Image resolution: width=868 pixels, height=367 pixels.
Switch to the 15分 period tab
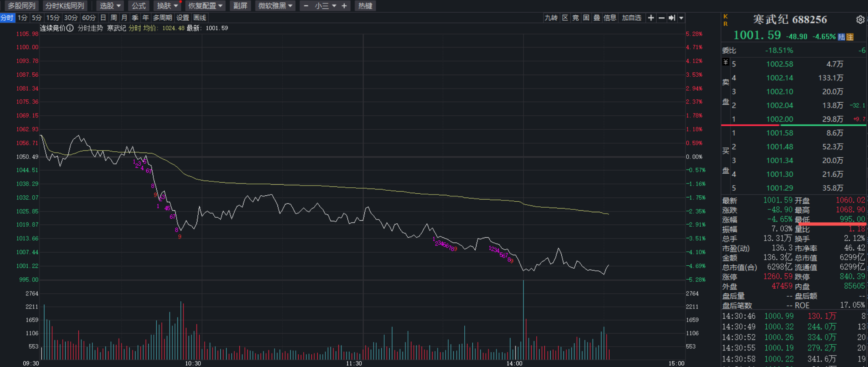point(53,18)
